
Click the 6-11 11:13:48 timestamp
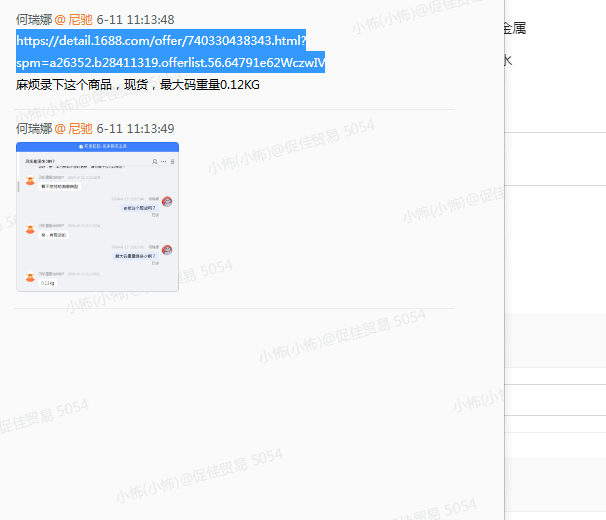coord(135,20)
